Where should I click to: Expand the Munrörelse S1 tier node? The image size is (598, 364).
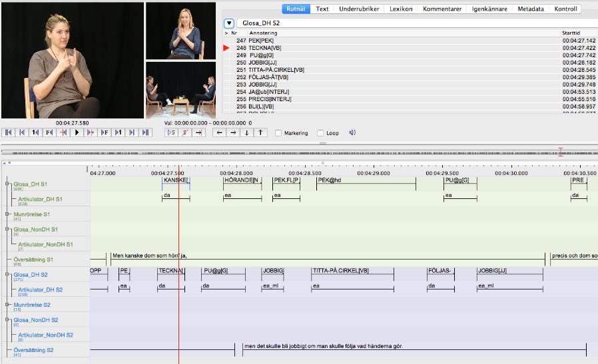click(7, 214)
